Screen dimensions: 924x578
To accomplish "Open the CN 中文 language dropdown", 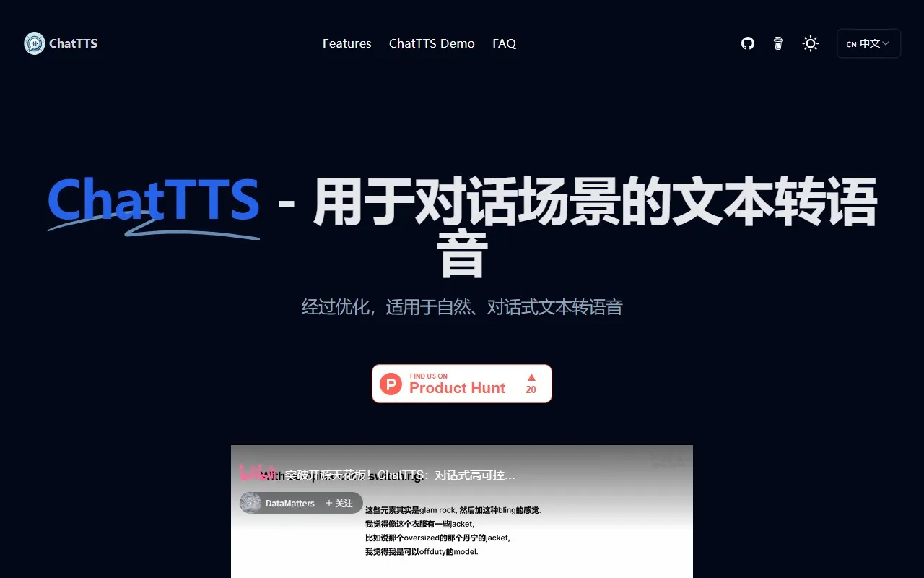I will (868, 43).
